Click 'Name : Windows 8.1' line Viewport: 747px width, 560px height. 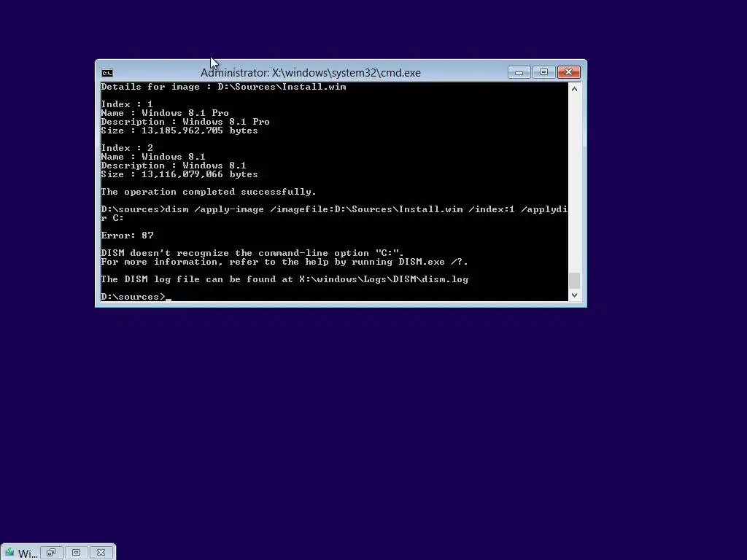click(x=153, y=157)
